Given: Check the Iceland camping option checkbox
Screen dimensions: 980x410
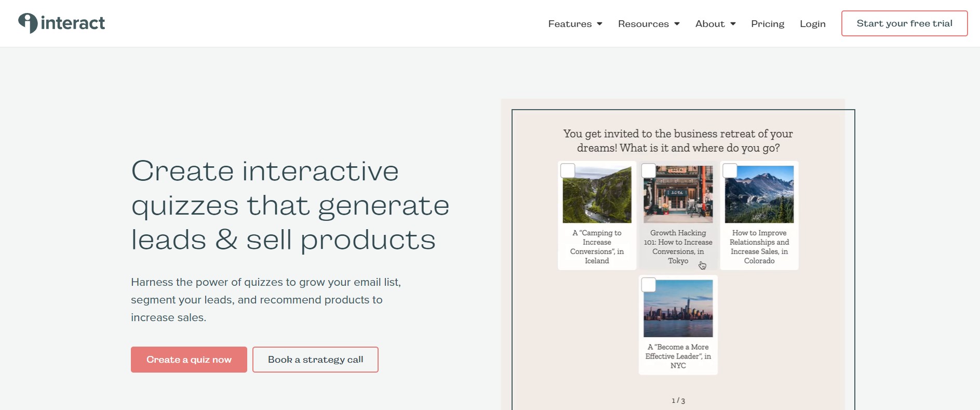Looking at the screenshot, I should tap(568, 170).
